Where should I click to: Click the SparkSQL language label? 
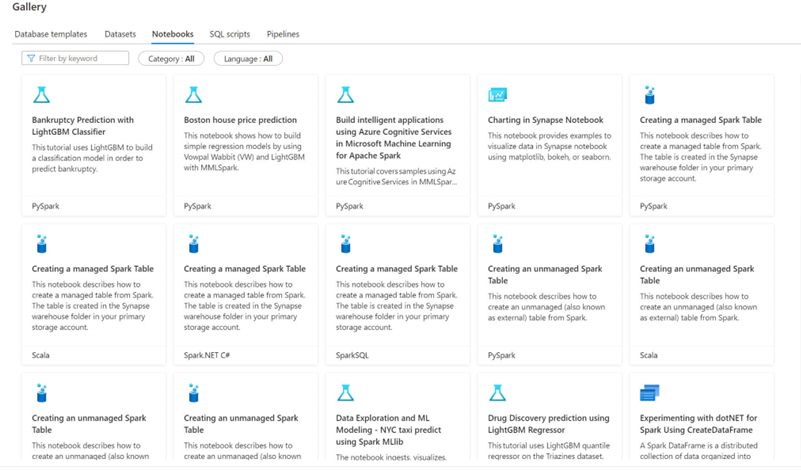352,355
